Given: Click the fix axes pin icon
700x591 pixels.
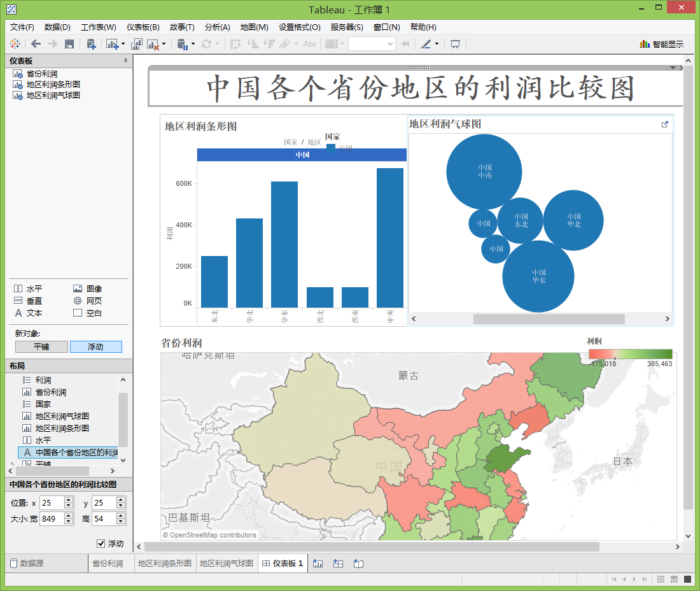Looking at the screenshot, I should point(405,44).
